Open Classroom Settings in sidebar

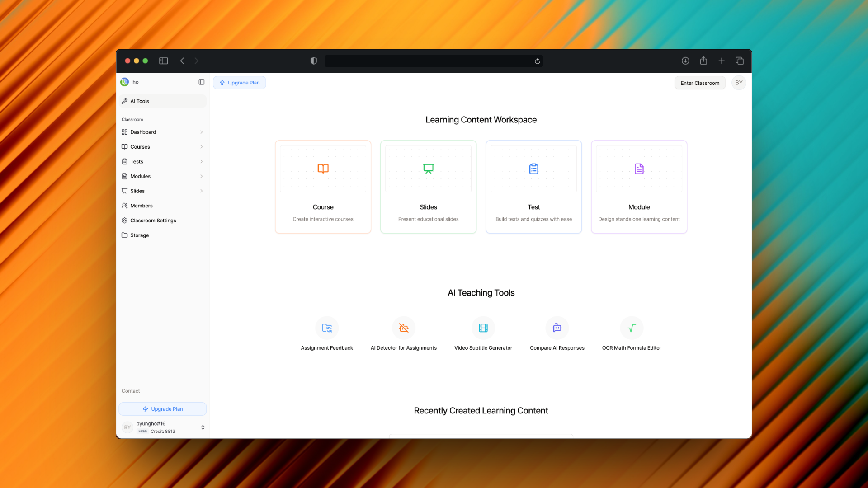click(x=153, y=221)
